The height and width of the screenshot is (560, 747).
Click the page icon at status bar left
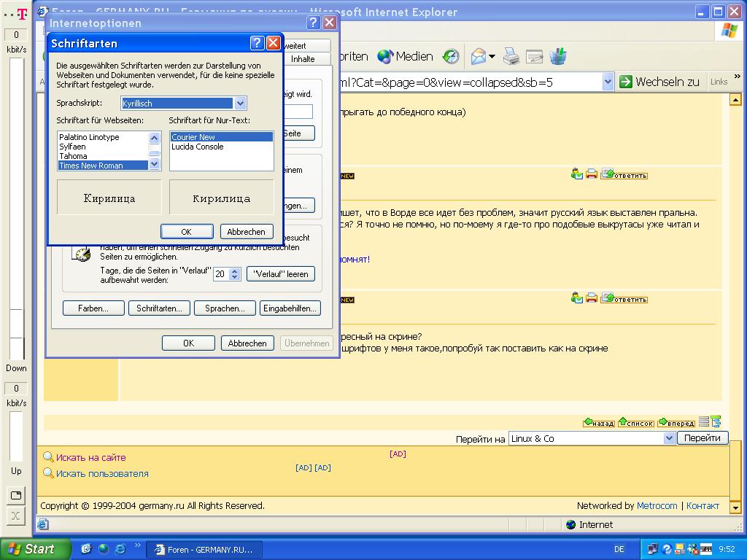pos(43,525)
